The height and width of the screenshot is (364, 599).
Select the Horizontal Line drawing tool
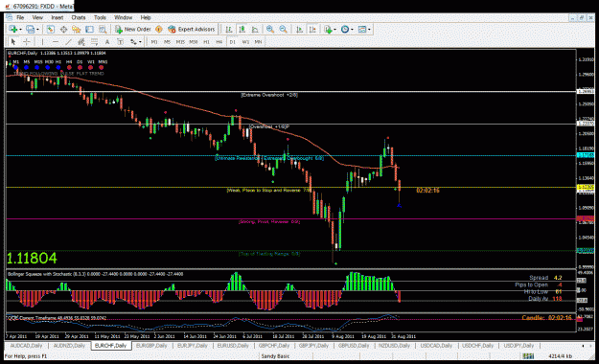[56, 41]
